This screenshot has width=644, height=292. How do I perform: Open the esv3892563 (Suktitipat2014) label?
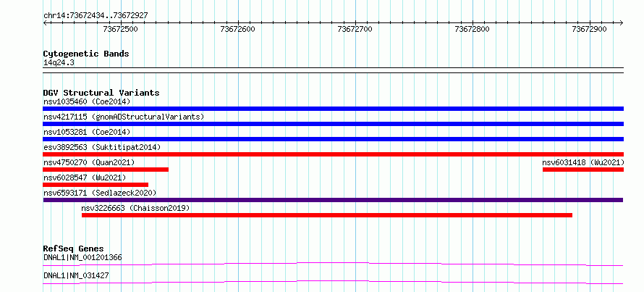(102, 147)
